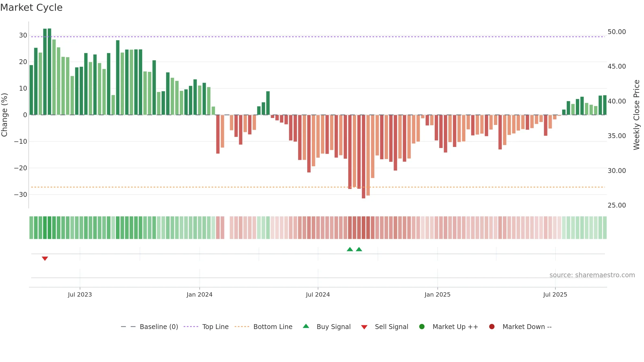
Task: Click the 25.00 price axis label
Action: (617, 205)
